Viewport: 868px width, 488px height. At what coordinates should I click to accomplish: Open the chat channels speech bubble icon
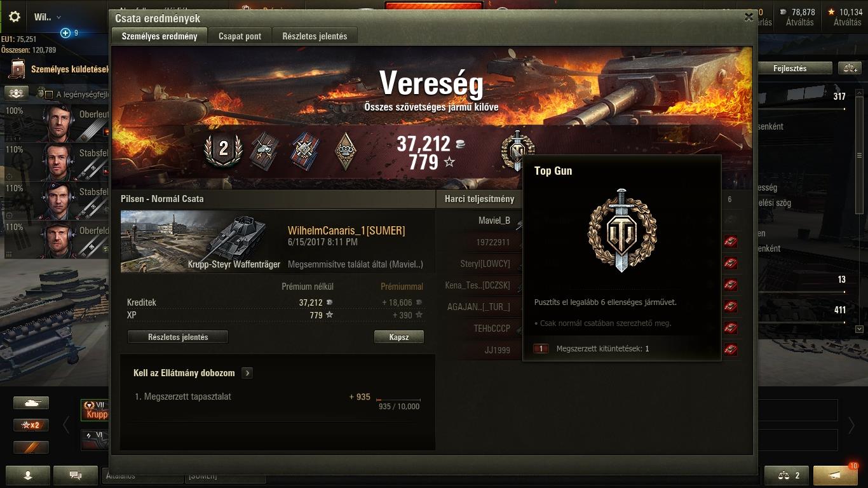tap(76, 475)
